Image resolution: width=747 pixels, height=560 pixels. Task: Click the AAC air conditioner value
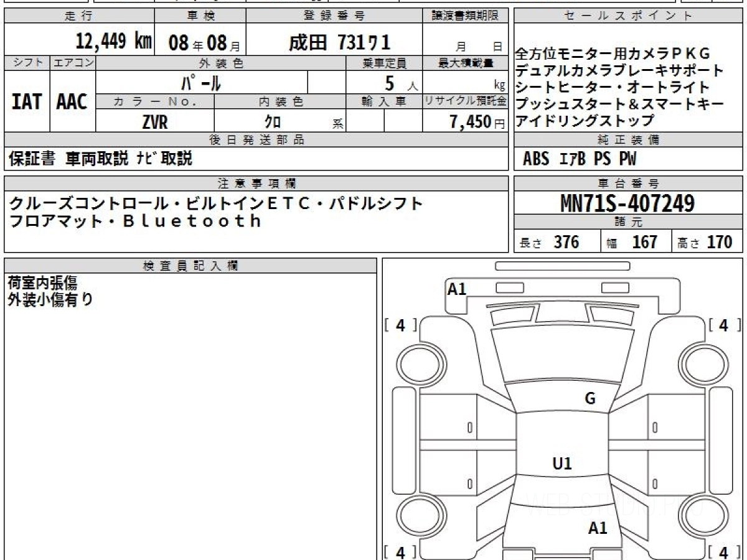pyautogui.click(x=72, y=102)
